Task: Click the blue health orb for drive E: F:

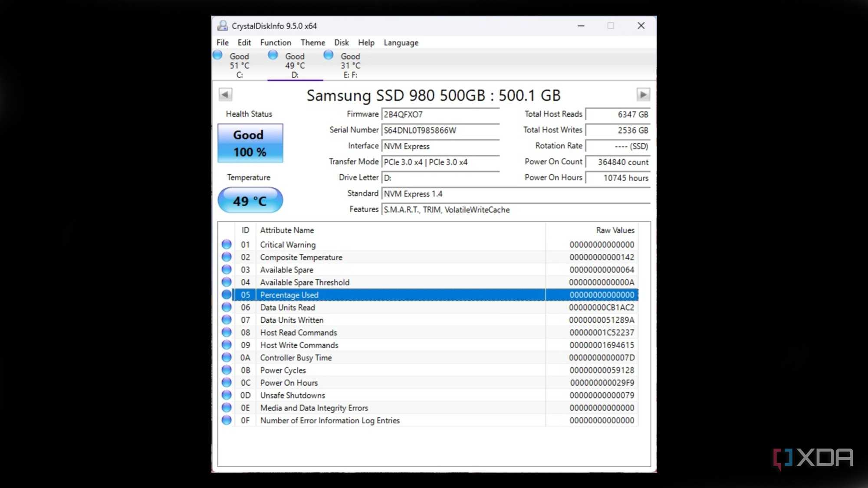Action: [329, 55]
